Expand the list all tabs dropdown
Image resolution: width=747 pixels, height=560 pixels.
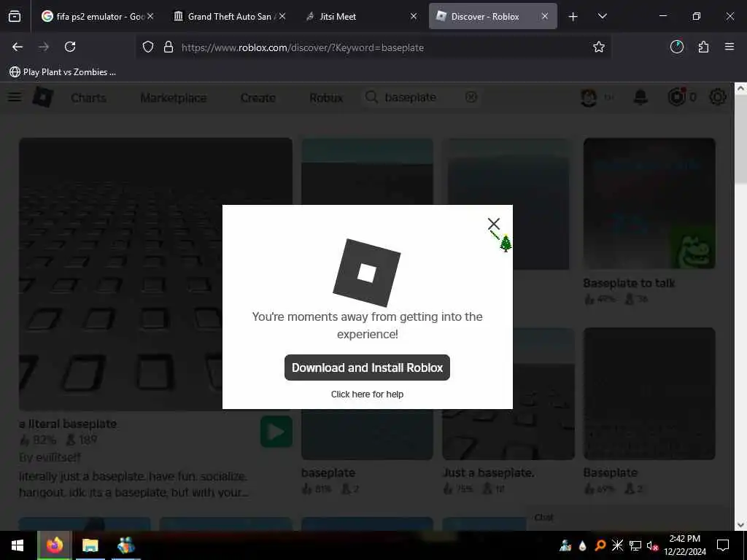coord(602,16)
